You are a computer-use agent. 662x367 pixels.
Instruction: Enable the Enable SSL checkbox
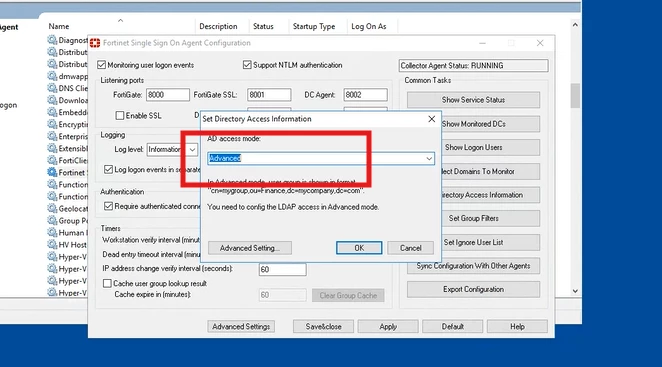[120, 116]
